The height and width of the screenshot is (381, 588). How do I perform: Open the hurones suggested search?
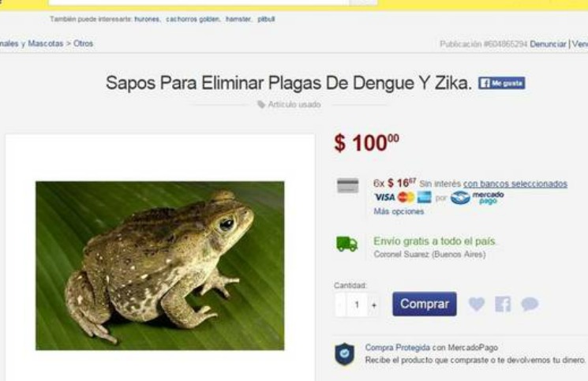click(x=147, y=19)
